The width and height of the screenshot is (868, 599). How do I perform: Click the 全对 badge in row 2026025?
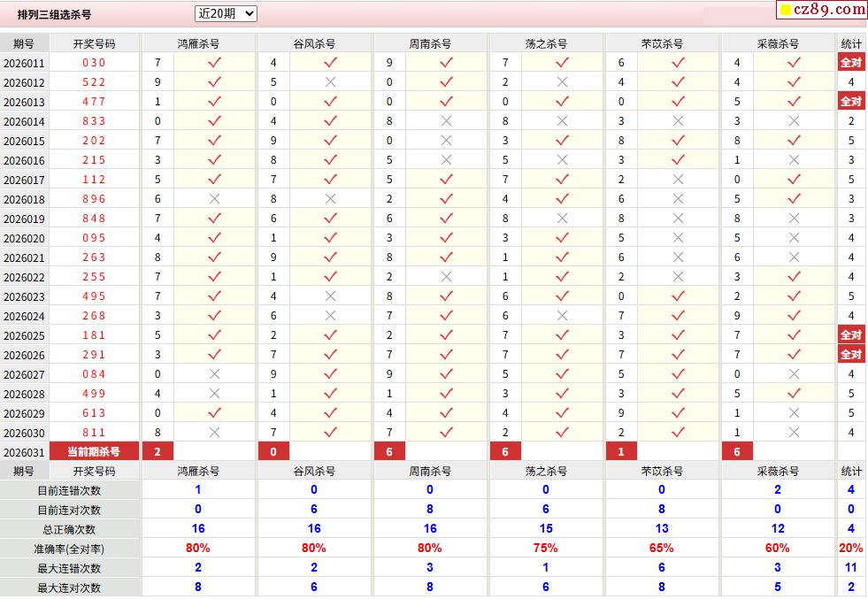851,335
